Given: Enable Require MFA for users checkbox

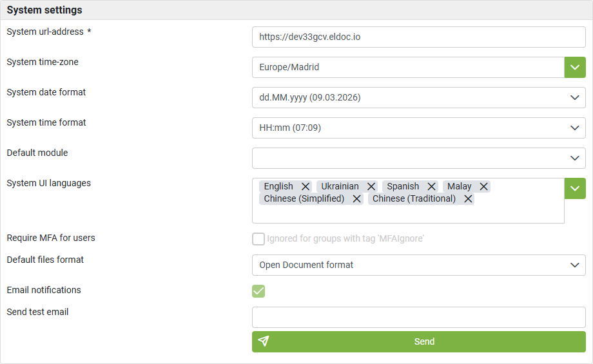Looking at the screenshot, I should click(x=258, y=239).
